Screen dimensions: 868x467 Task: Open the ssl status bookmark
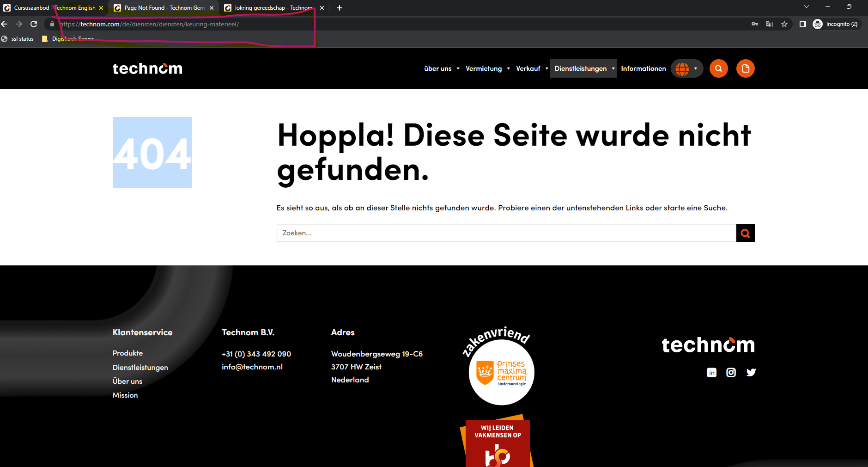click(18, 39)
